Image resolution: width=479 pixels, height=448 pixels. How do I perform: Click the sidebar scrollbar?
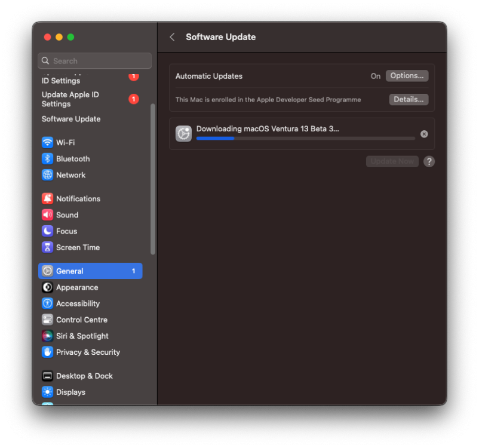coord(153,179)
